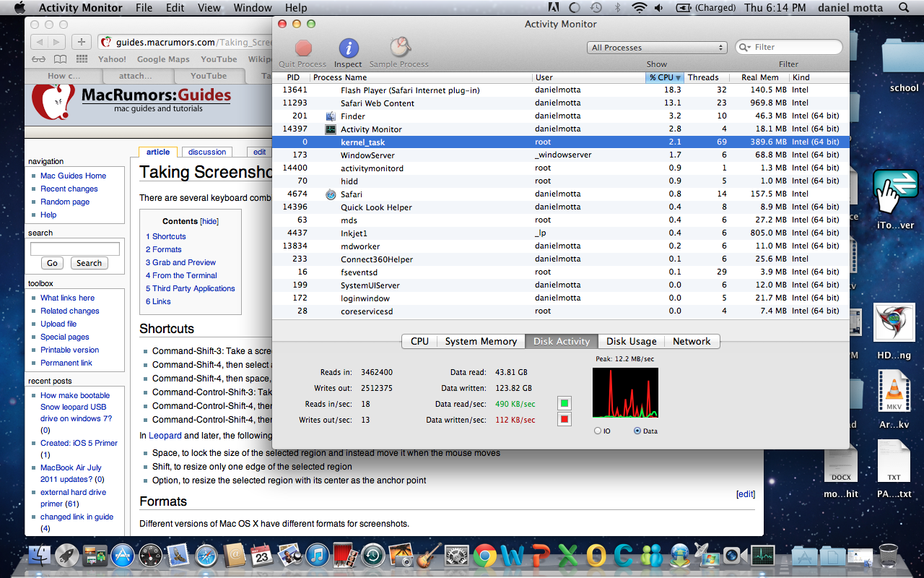Open the Third Party Applications contents link
924x578 pixels.
click(x=191, y=288)
